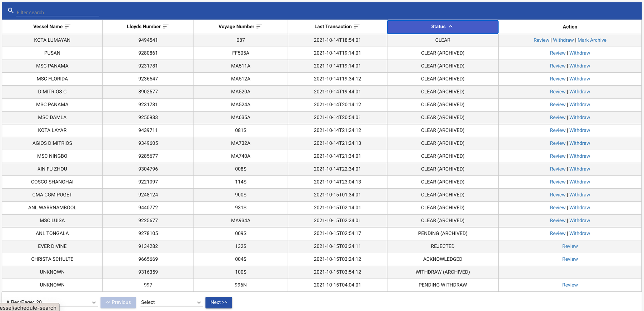Withdraw the MSC FLORIDA record
This screenshot has height=311, width=644.
(580, 79)
